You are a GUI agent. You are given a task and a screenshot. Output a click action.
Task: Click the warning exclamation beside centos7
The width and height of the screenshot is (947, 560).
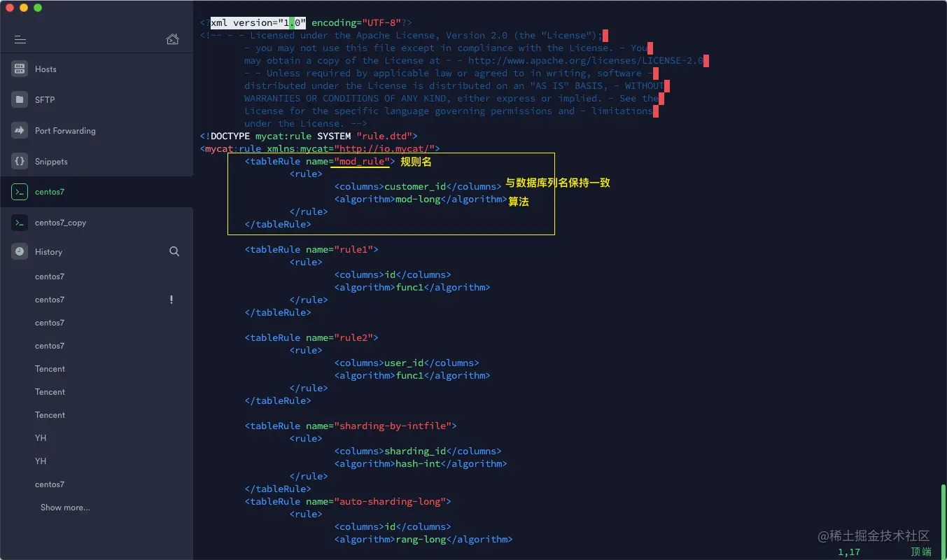(x=171, y=300)
